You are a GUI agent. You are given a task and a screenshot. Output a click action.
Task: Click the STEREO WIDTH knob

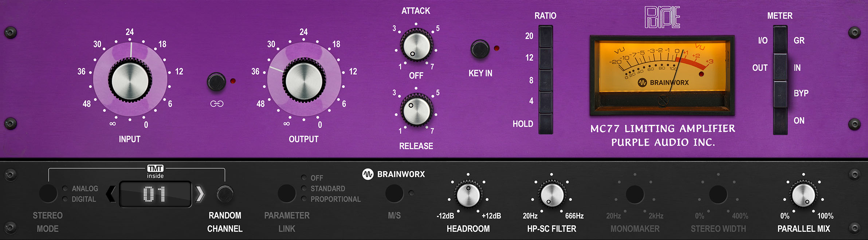click(718, 194)
